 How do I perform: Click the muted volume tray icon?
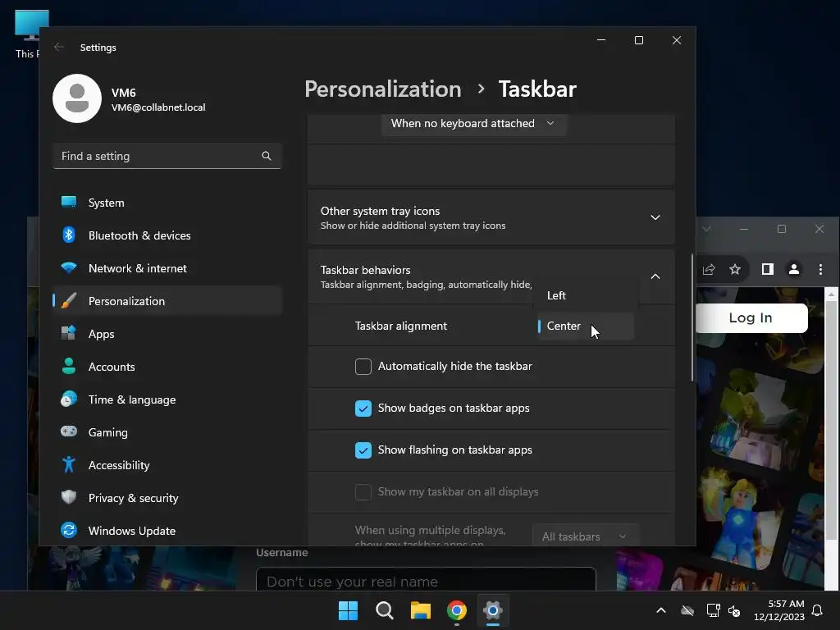click(734, 610)
